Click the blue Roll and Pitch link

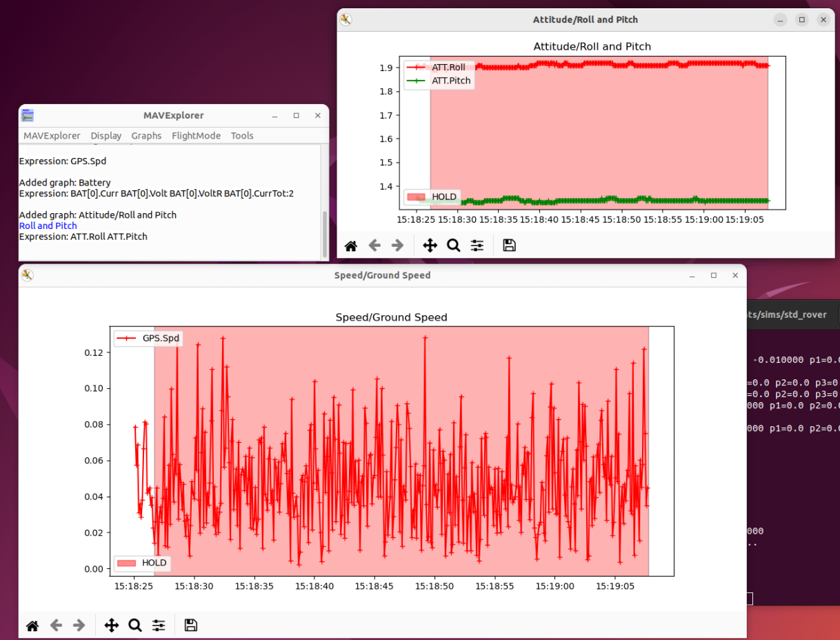tap(48, 226)
